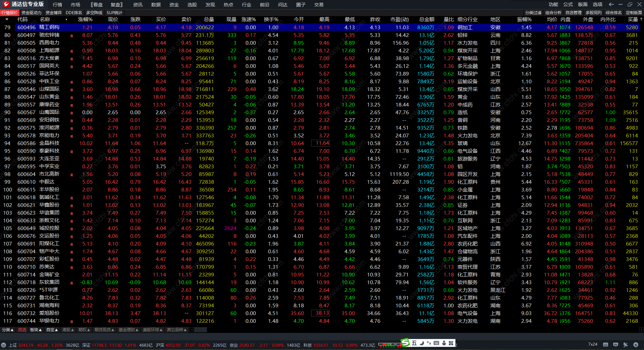The width and height of the screenshot is (644, 350).
Task: Click the 综合排名 button
Action: (x=614, y=13)
